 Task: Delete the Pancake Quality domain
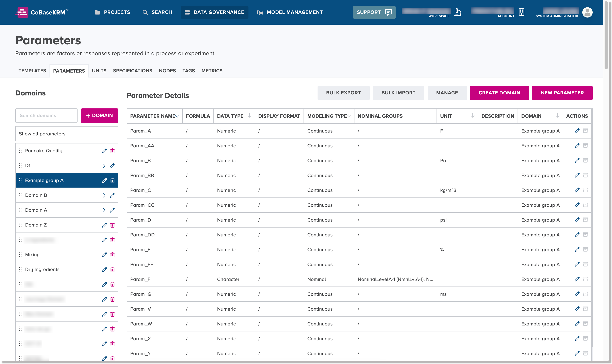click(x=112, y=151)
